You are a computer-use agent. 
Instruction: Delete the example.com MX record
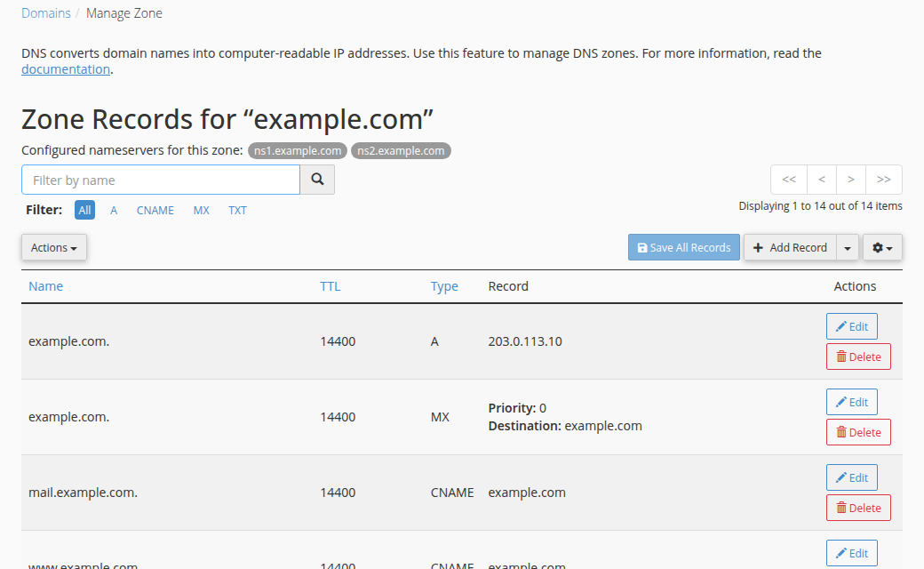858,432
